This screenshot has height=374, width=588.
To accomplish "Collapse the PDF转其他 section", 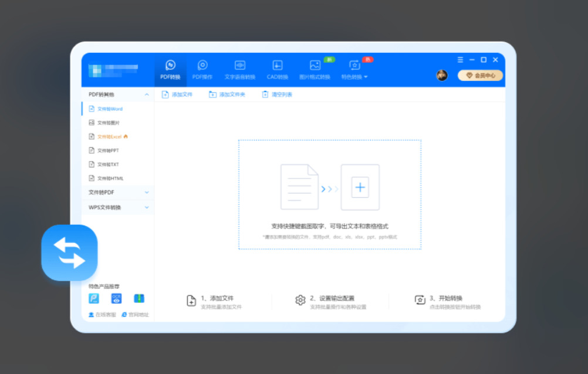I will [x=118, y=95].
